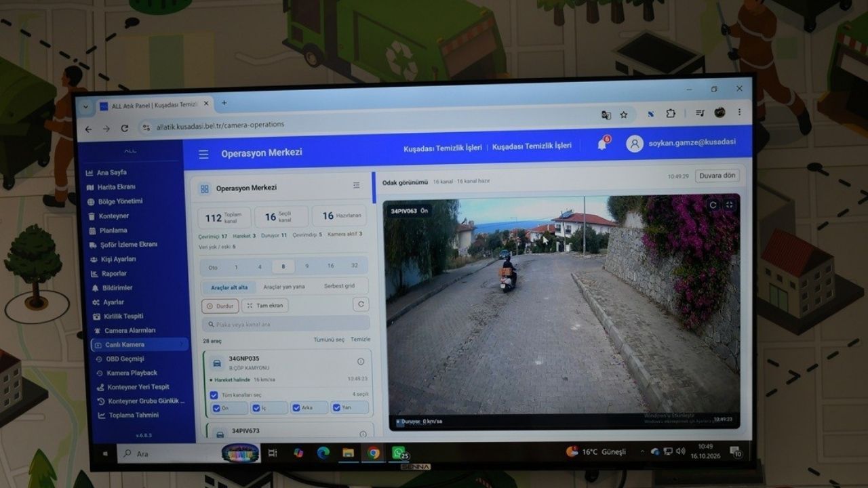The image size is (868, 488).
Task: Open the browser tab search dropdown
Action: (85, 107)
